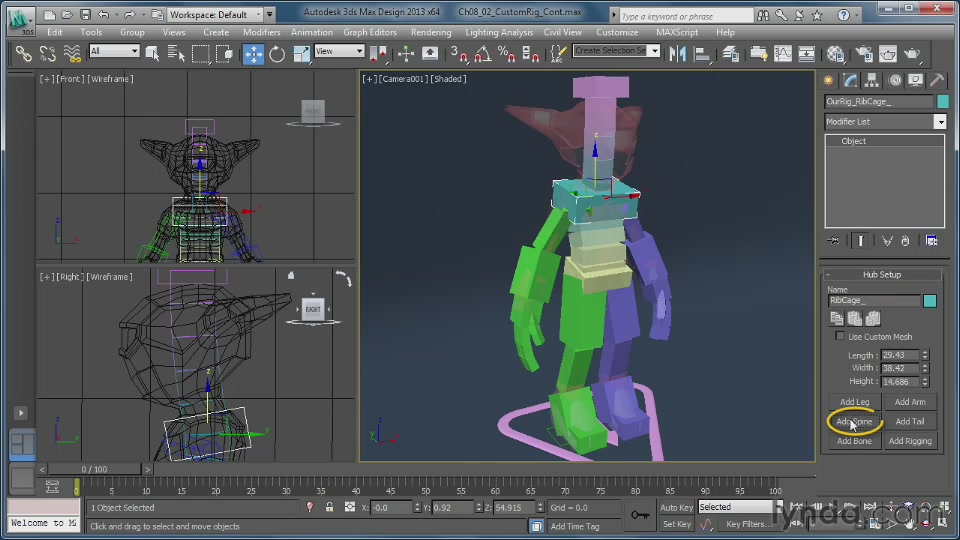960x540 pixels.
Task: Choose the Select Object tool
Action: (152, 54)
